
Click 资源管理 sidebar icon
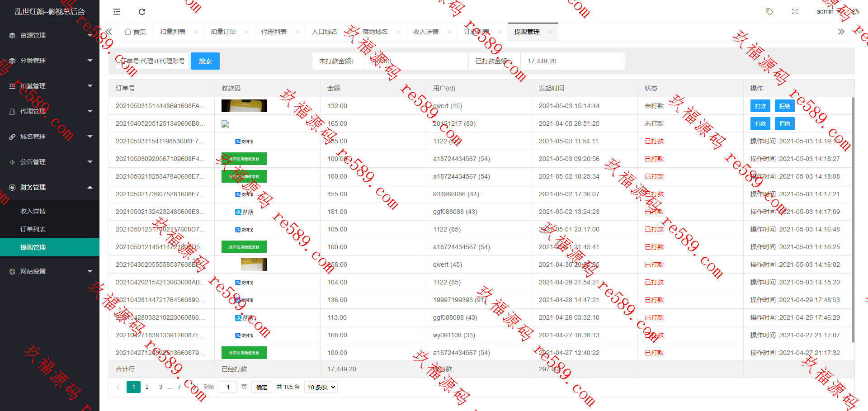coord(12,35)
